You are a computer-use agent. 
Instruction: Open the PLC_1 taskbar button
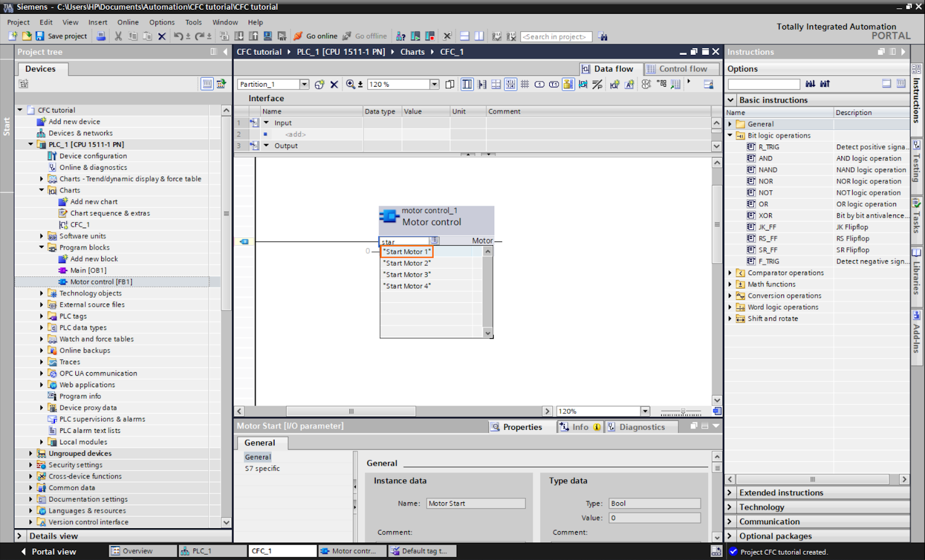212,551
